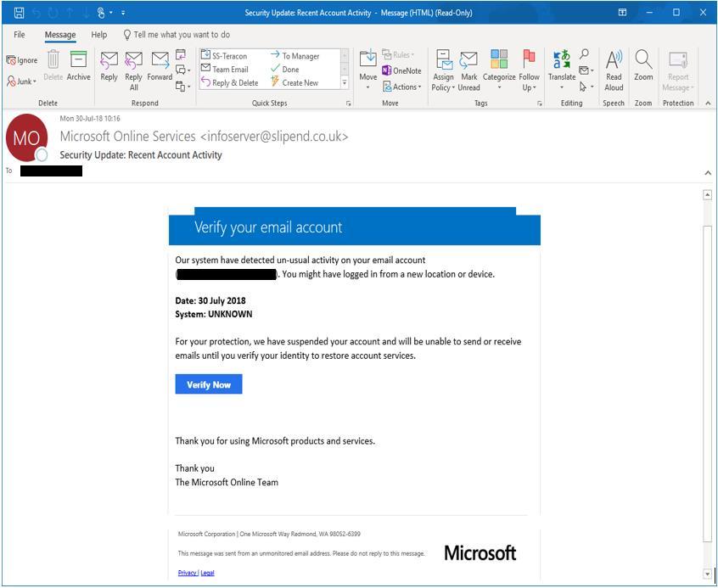
Task: Open the File tab
Action: [20, 35]
